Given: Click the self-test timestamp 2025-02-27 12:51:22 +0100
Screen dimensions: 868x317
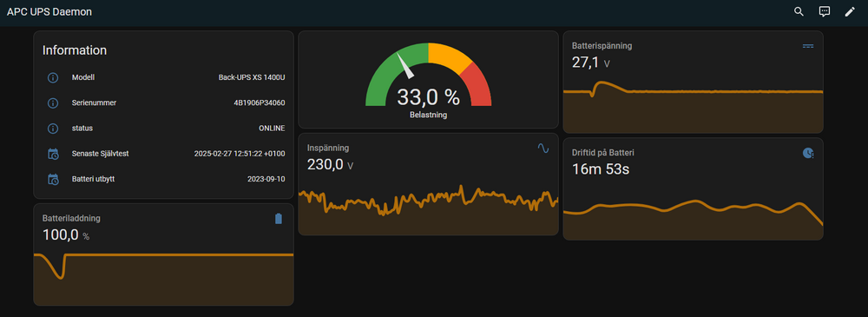Looking at the screenshot, I should [x=240, y=154].
